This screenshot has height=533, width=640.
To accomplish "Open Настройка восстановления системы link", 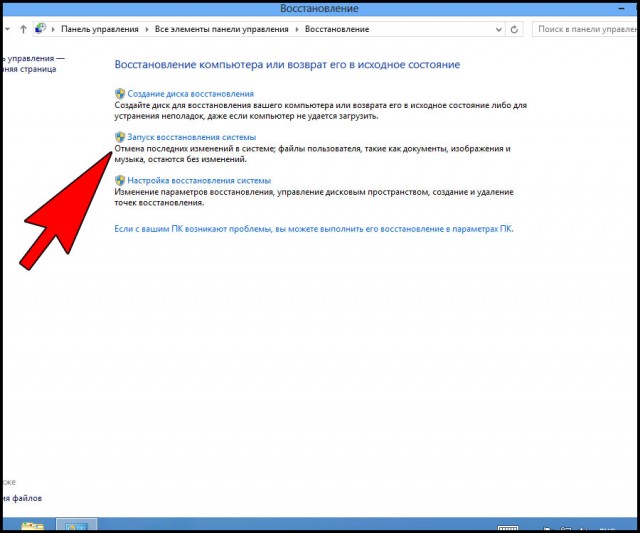I will pos(199,180).
